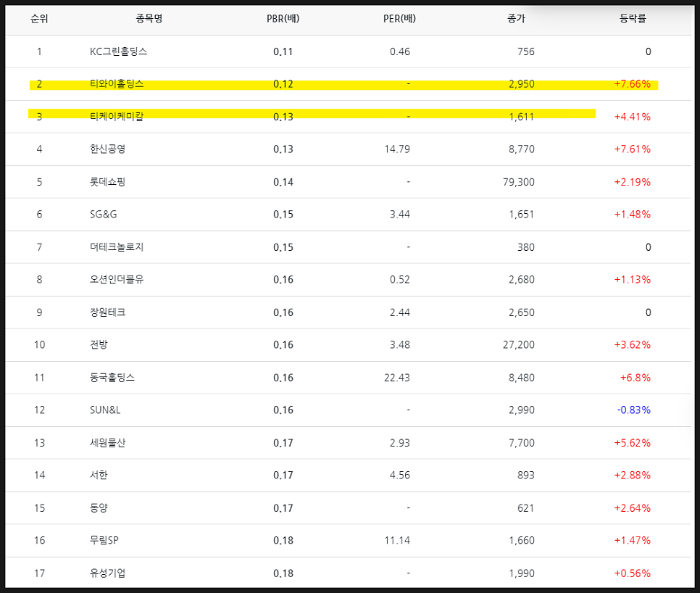The height and width of the screenshot is (593, 700).
Task: Select the 동국홀딩스 stock name
Action: pyautogui.click(x=112, y=378)
